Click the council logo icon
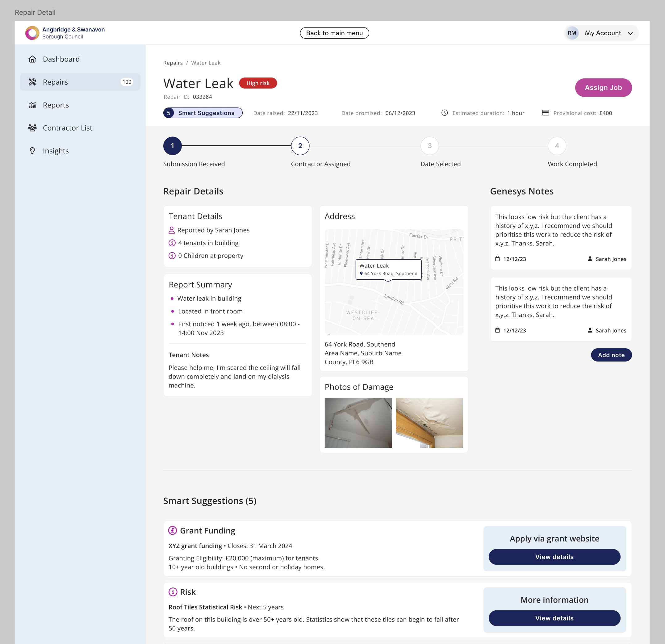 coord(32,33)
